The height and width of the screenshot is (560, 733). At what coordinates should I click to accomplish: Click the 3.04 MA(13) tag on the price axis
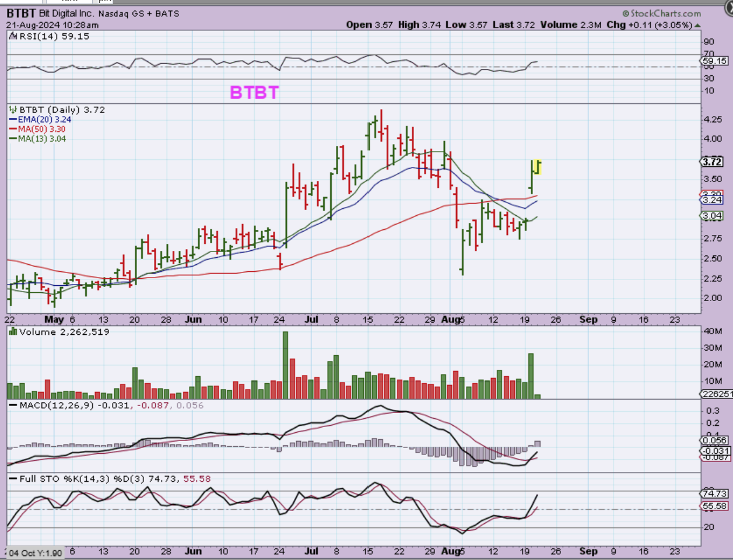point(713,215)
